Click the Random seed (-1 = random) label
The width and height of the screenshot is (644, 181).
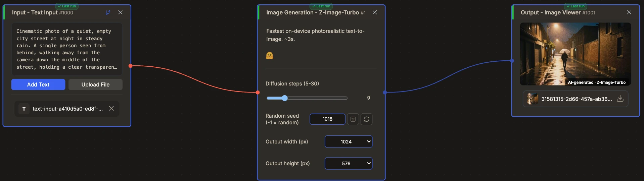pos(282,119)
